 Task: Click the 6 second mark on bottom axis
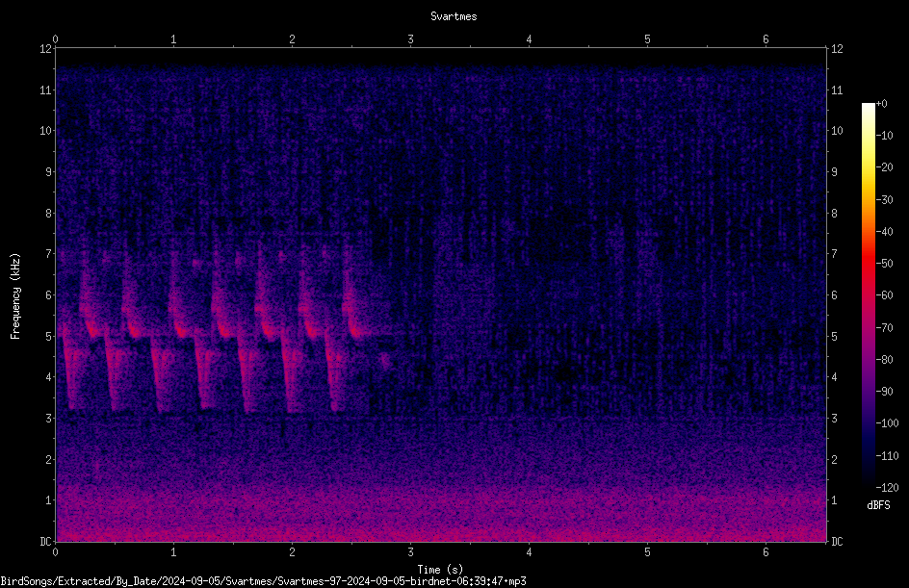766,552
